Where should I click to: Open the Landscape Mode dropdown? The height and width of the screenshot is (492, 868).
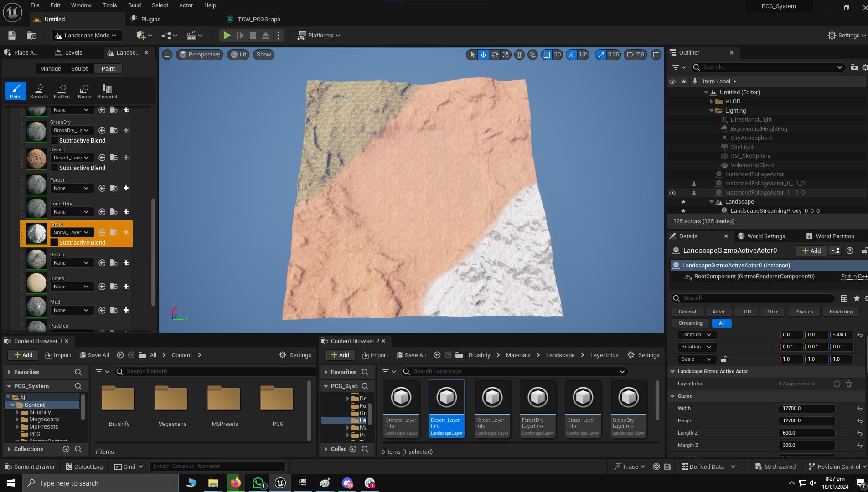pos(86,35)
